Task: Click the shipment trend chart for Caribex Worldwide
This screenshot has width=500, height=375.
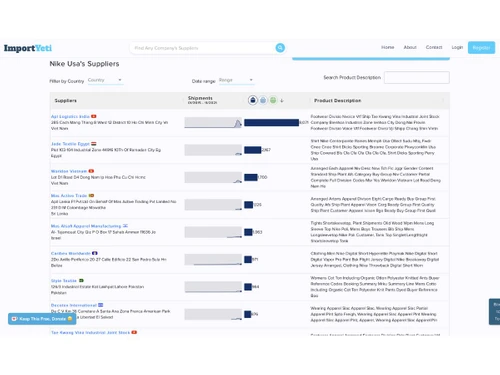Action: coord(213,259)
